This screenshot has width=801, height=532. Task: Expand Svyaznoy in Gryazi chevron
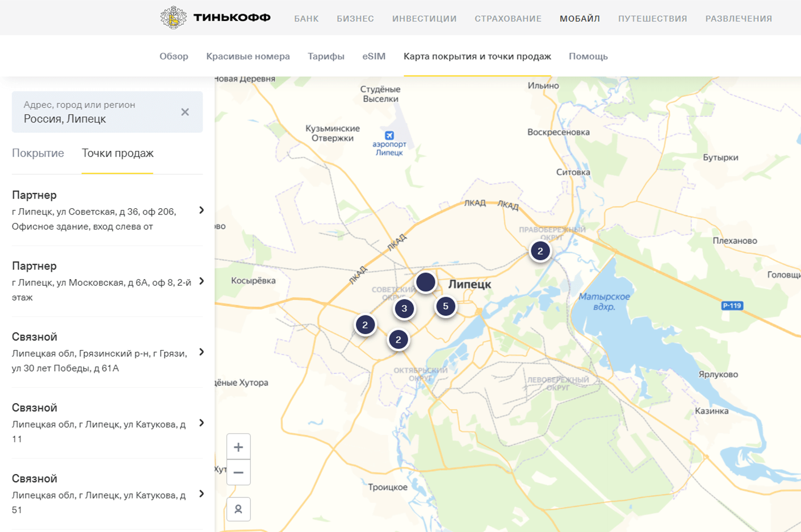pyautogui.click(x=202, y=352)
